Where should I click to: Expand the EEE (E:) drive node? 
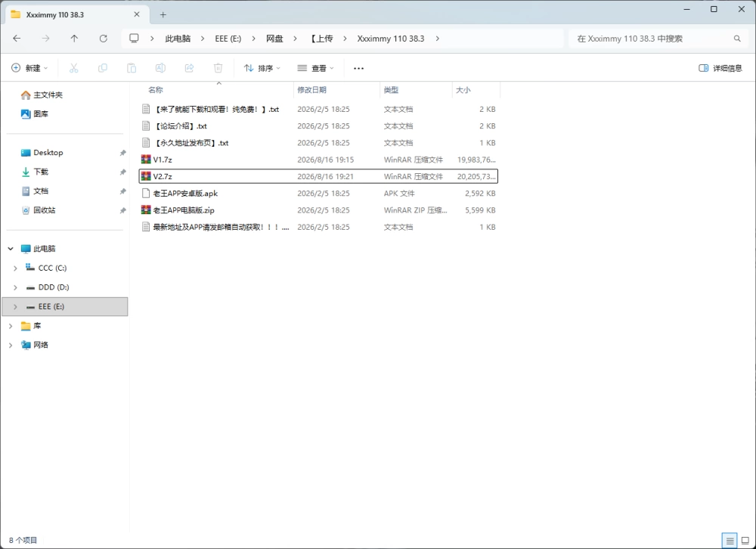point(15,307)
